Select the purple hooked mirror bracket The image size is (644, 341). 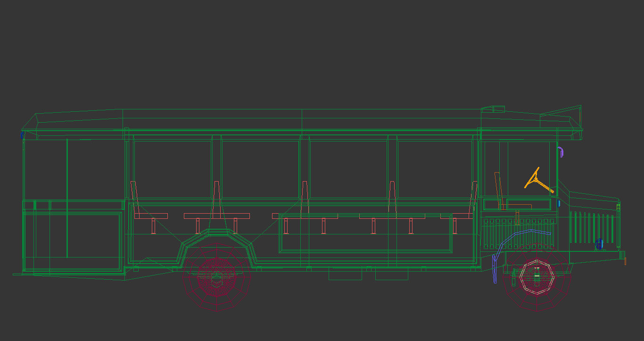coord(561,152)
